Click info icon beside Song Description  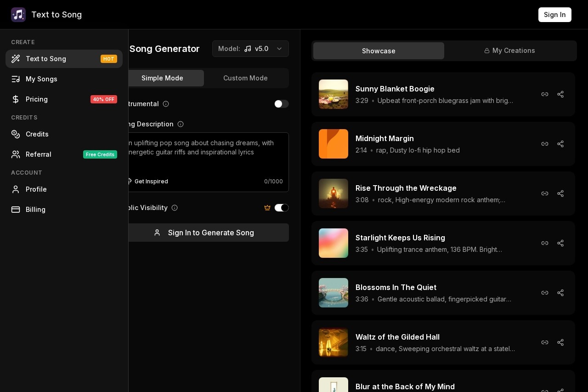(x=181, y=124)
